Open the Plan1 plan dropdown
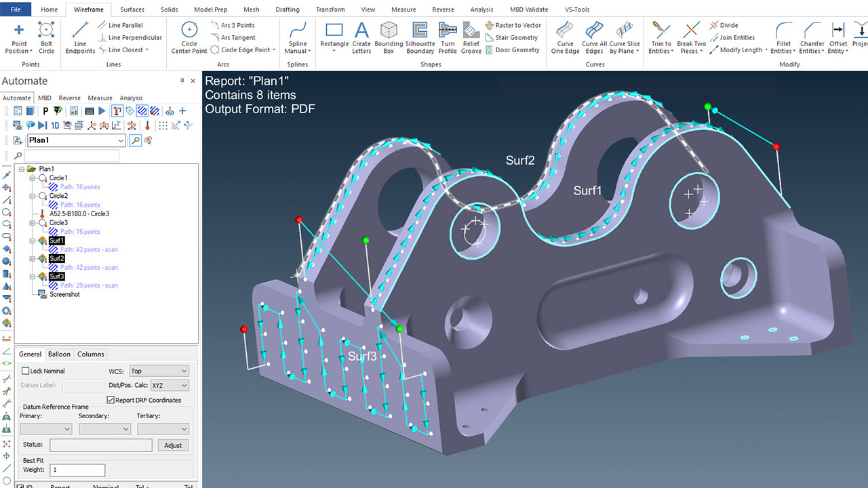The image size is (868, 488). pyautogui.click(x=121, y=140)
